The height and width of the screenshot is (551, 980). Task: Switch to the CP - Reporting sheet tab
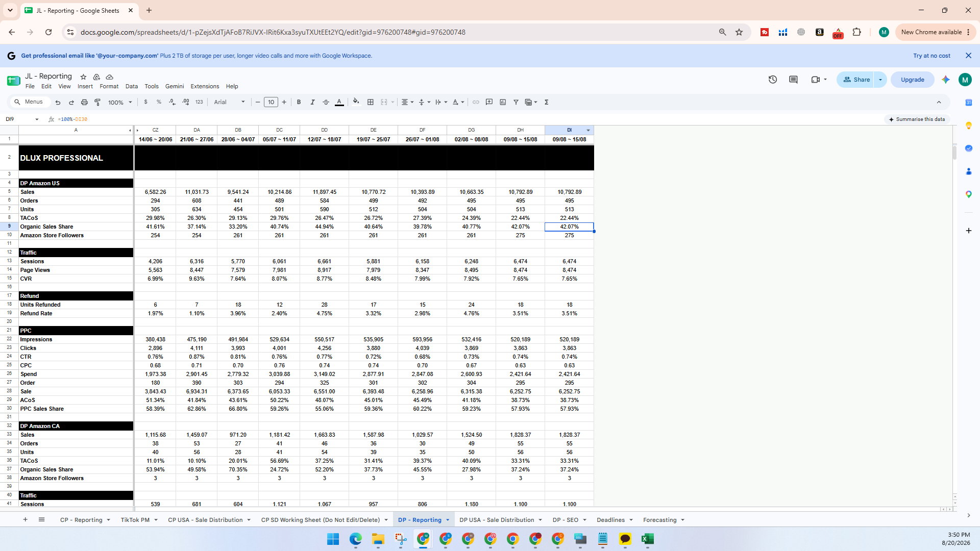pos(81,520)
